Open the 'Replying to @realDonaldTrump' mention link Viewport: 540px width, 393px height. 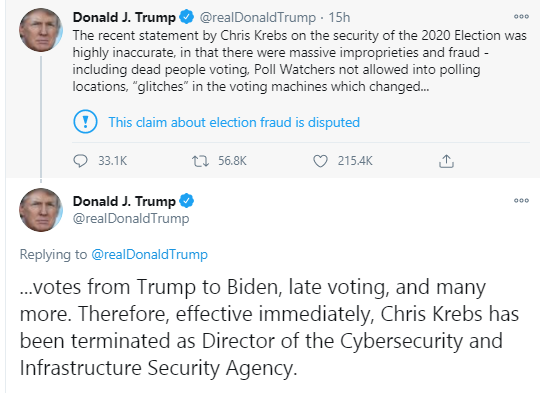click(149, 255)
